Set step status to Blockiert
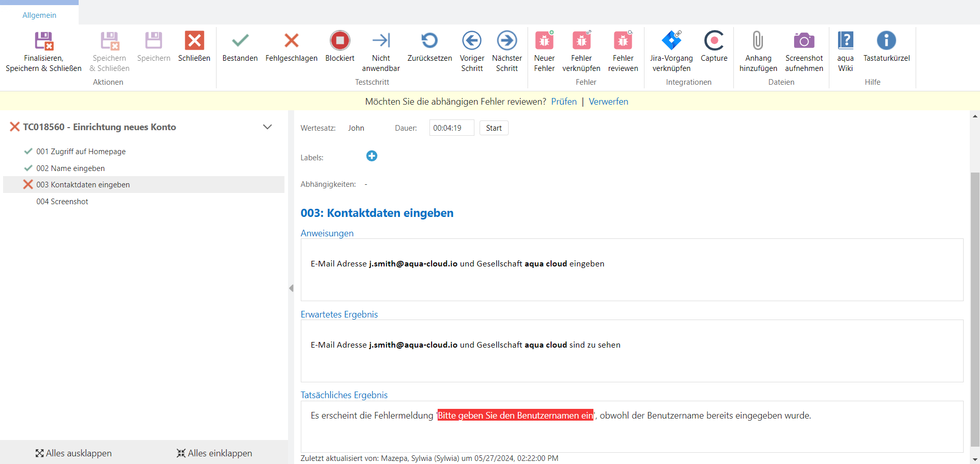Screen dimensions: 980x464 (340, 41)
